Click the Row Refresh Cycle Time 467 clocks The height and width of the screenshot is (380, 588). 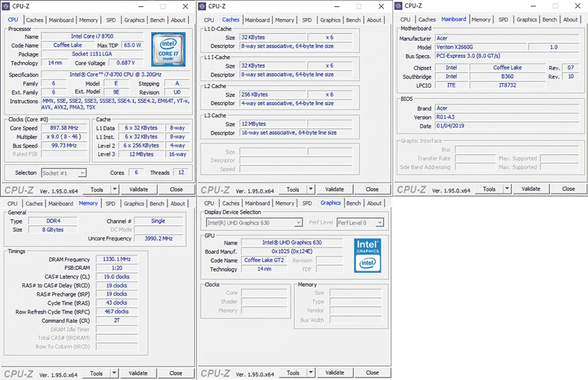click(116, 312)
